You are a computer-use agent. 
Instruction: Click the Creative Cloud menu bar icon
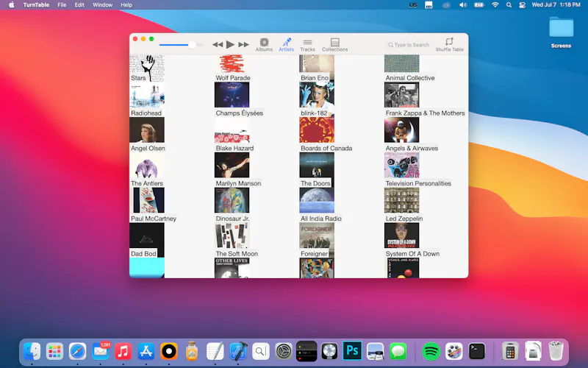pyautogui.click(x=445, y=5)
